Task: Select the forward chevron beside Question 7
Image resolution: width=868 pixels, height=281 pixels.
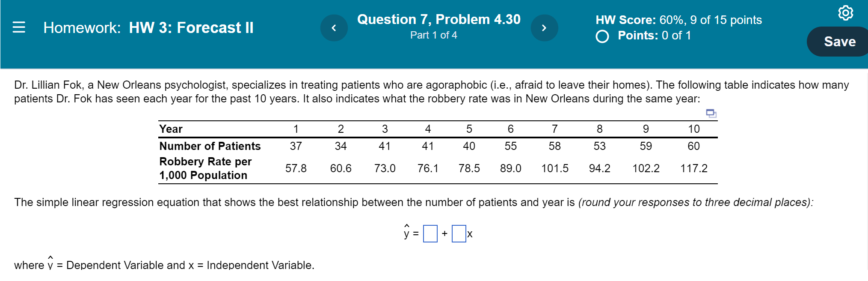Action: [545, 27]
